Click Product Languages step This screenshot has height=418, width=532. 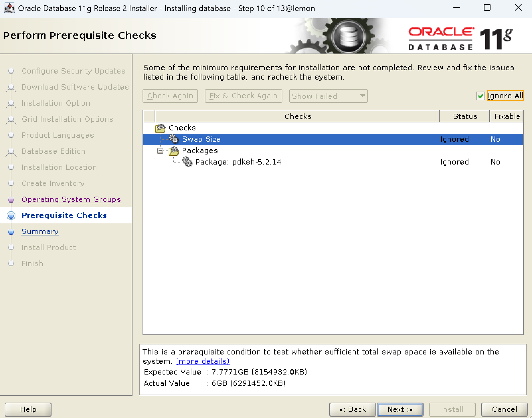[58, 135]
